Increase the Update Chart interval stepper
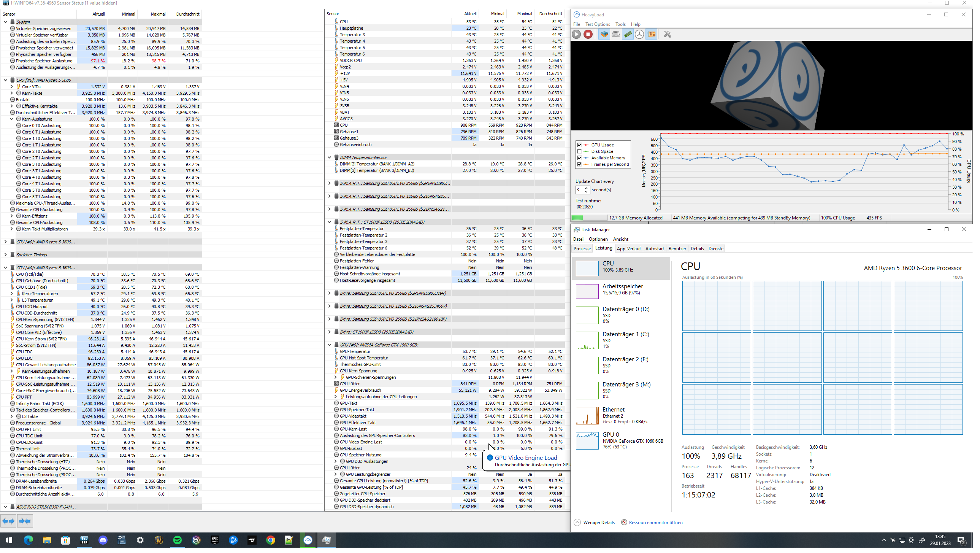The width and height of the screenshot is (980, 553). click(586, 188)
